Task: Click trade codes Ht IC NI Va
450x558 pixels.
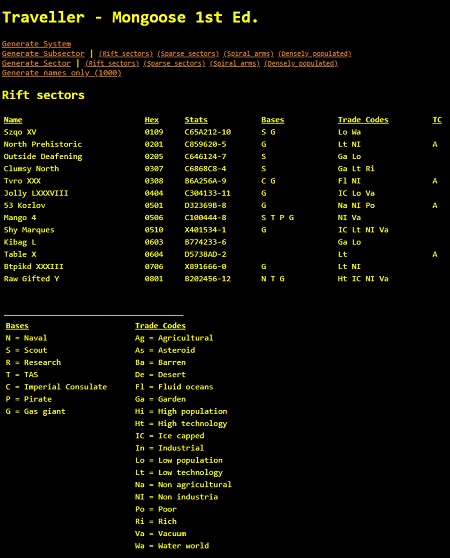Action: click(x=363, y=279)
